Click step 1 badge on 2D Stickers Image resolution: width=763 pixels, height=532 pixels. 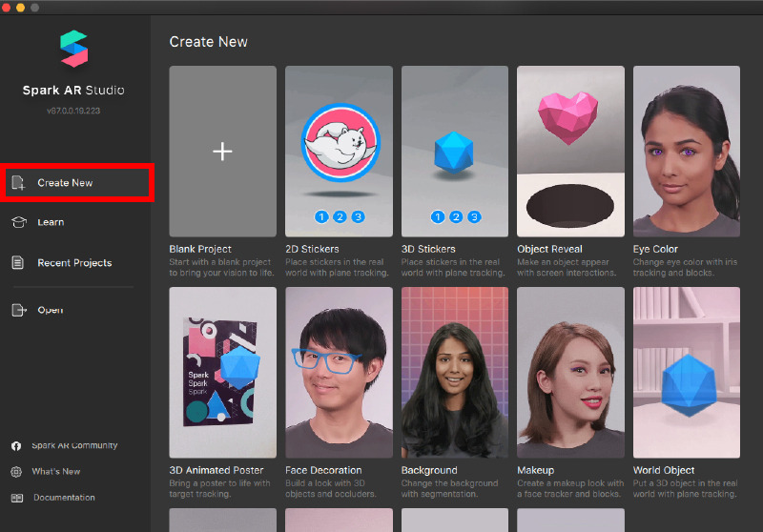[321, 216]
